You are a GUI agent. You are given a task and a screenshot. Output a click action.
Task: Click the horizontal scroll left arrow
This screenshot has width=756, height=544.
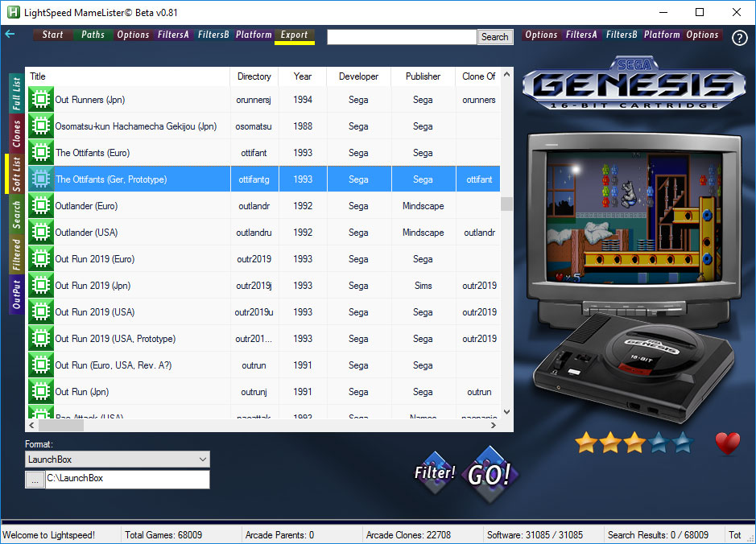(32, 425)
